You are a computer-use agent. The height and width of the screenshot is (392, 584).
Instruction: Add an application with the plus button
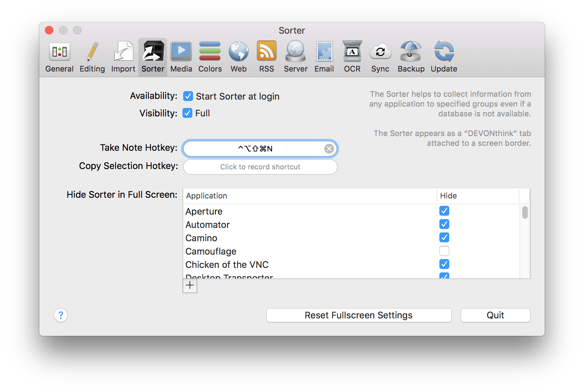coord(190,285)
